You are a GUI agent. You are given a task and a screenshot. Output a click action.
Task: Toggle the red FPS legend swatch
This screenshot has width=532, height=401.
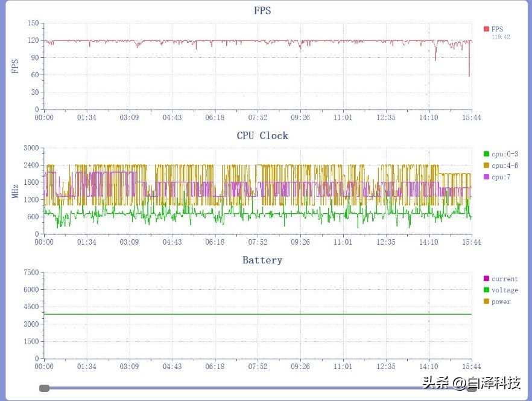(x=486, y=29)
